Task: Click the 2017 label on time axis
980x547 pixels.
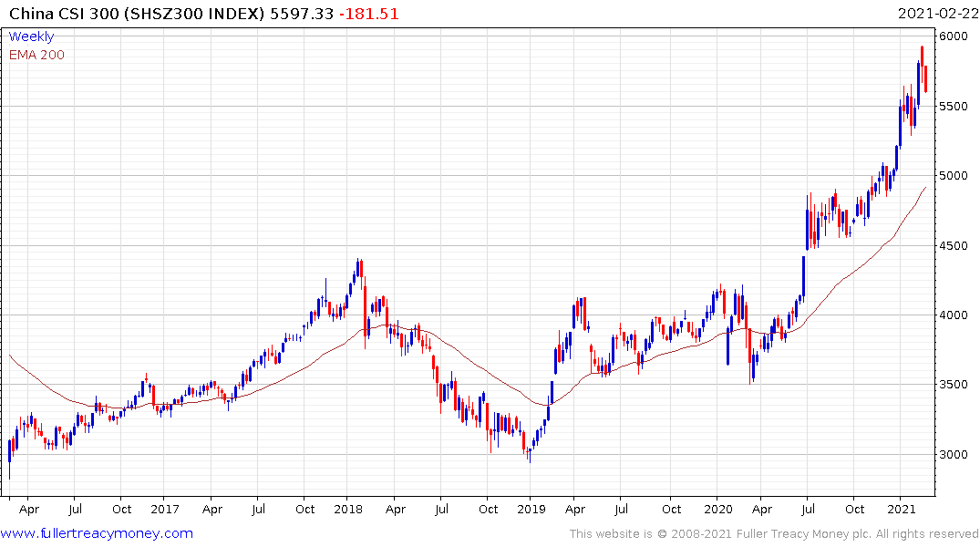Action: pyautogui.click(x=165, y=509)
